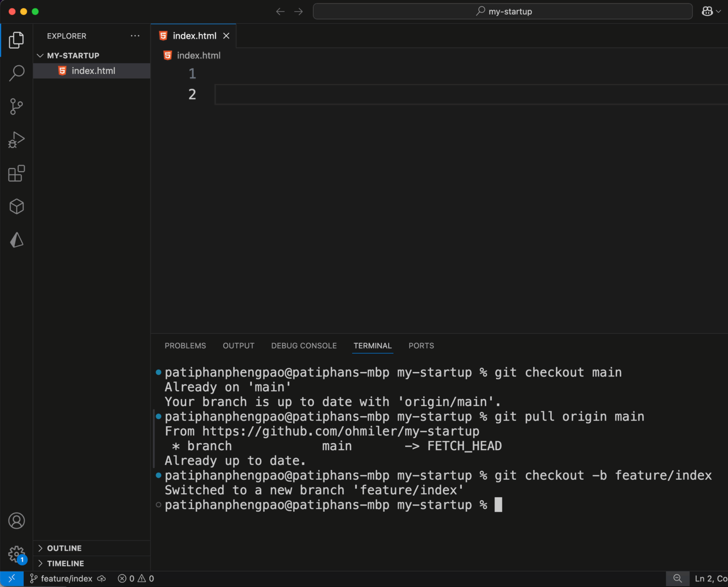Screen dimensions: 728x587
Task: Click the errors and warnings indicator
Action: (135, 578)
